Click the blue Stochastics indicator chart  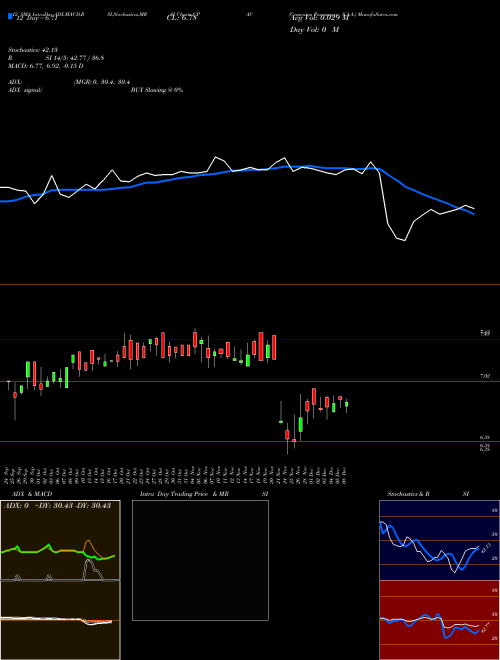(x=439, y=540)
